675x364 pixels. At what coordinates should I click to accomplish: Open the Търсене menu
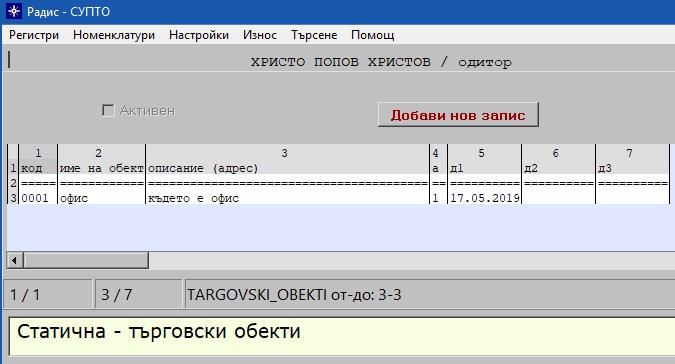point(314,35)
